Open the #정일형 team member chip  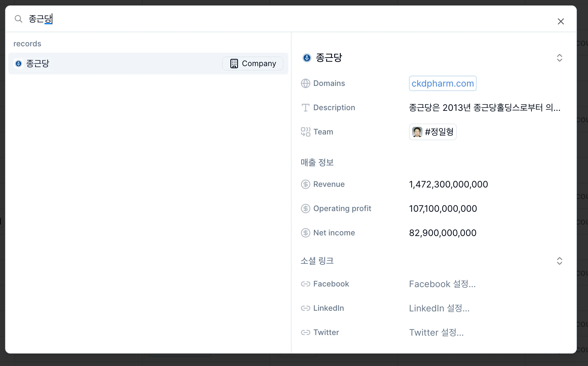pos(433,132)
